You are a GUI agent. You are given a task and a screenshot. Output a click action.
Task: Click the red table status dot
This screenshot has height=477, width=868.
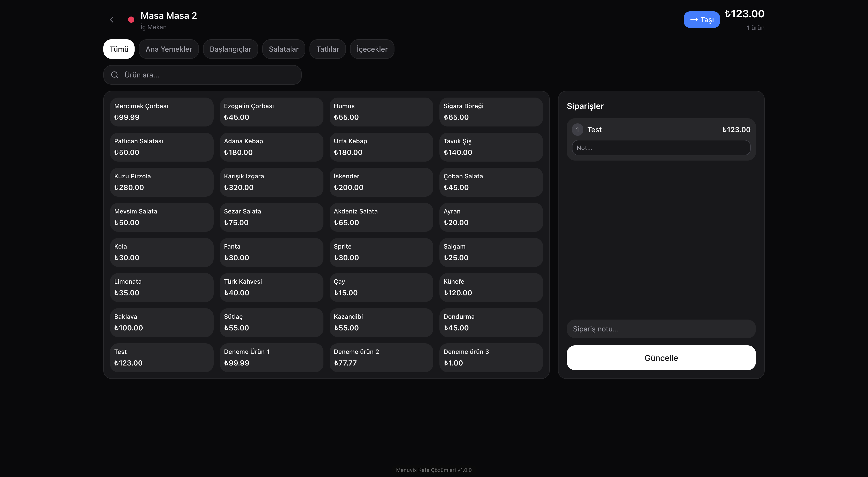point(131,20)
